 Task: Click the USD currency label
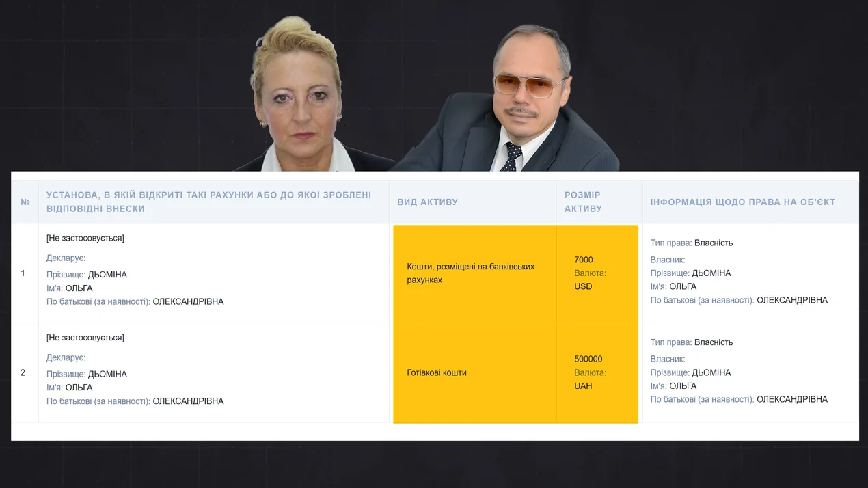point(583,286)
